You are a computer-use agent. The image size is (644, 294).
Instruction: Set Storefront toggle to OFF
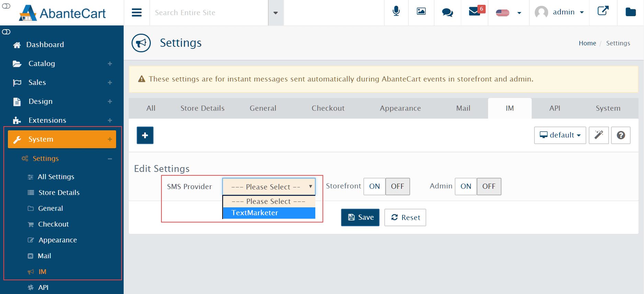point(397,186)
